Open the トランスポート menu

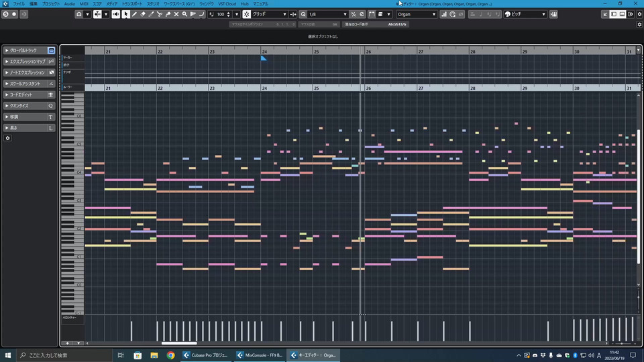132,4
